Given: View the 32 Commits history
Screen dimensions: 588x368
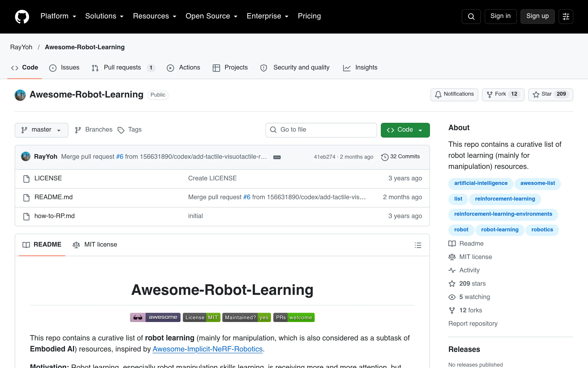Looking at the screenshot, I should pyautogui.click(x=400, y=157).
